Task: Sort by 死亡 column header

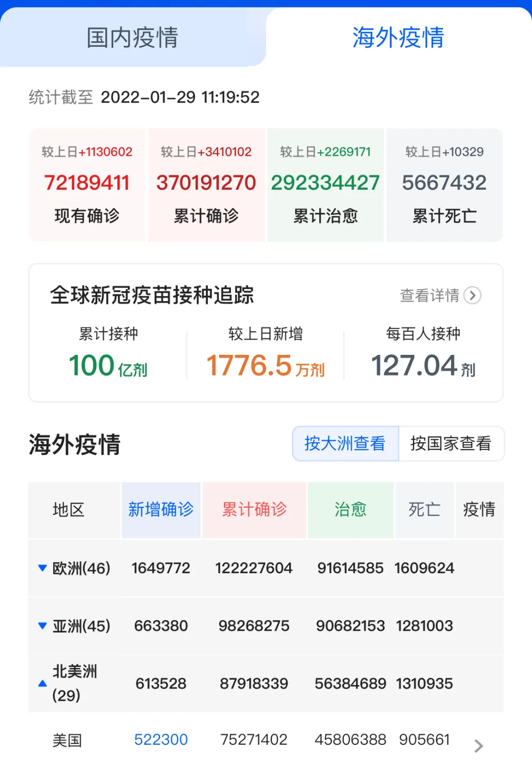Action: (424, 510)
